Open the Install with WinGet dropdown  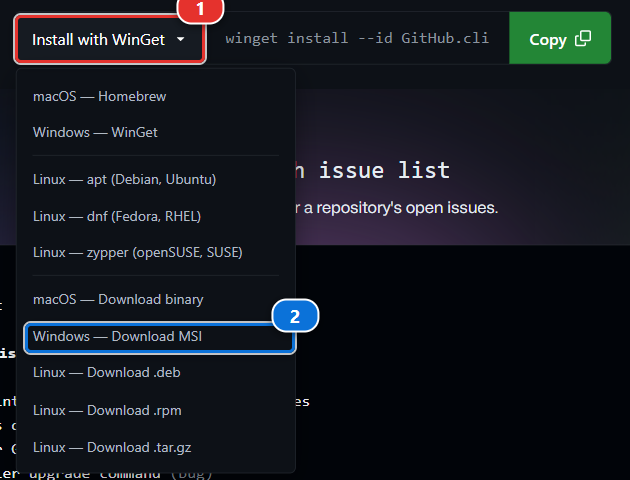tap(110, 39)
